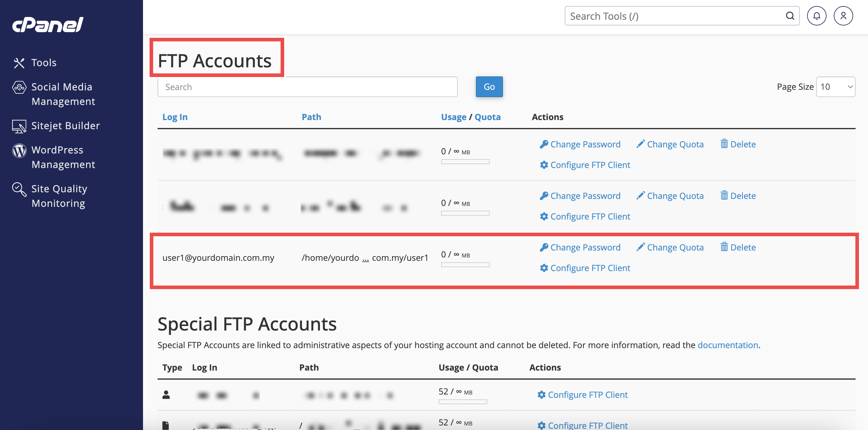This screenshot has width=868, height=430.
Task: Sort by Quota column
Action: (487, 117)
